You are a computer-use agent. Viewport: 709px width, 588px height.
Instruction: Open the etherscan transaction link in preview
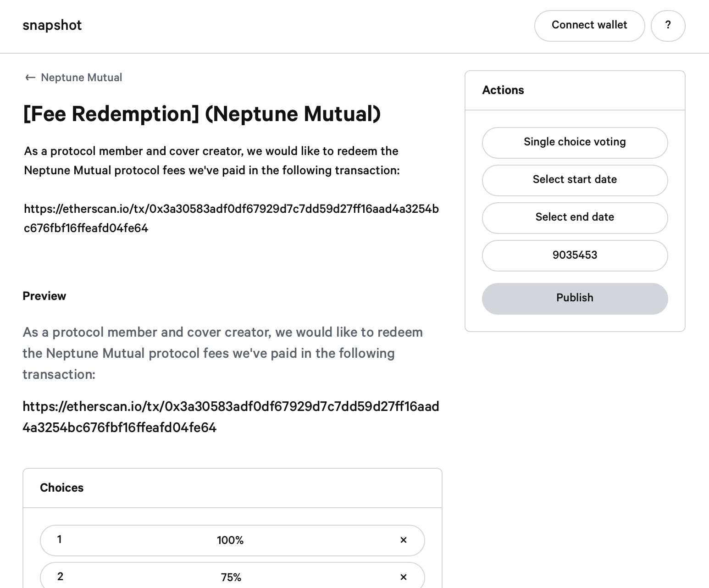(231, 417)
